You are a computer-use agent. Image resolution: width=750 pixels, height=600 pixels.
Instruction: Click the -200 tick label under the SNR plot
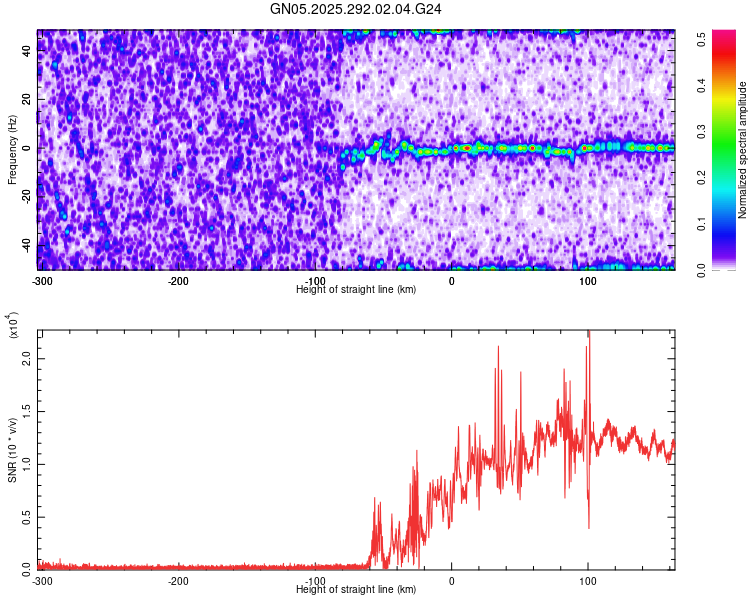pos(178,581)
